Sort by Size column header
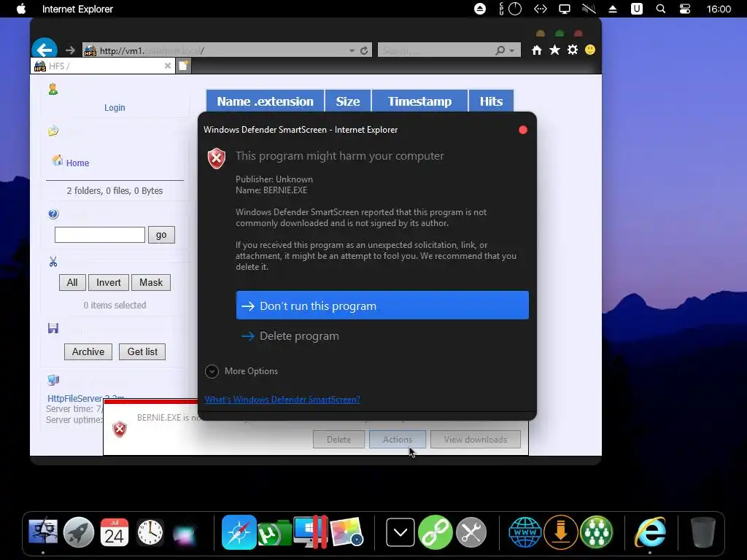The width and height of the screenshot is (747, 560). [348, 101]
